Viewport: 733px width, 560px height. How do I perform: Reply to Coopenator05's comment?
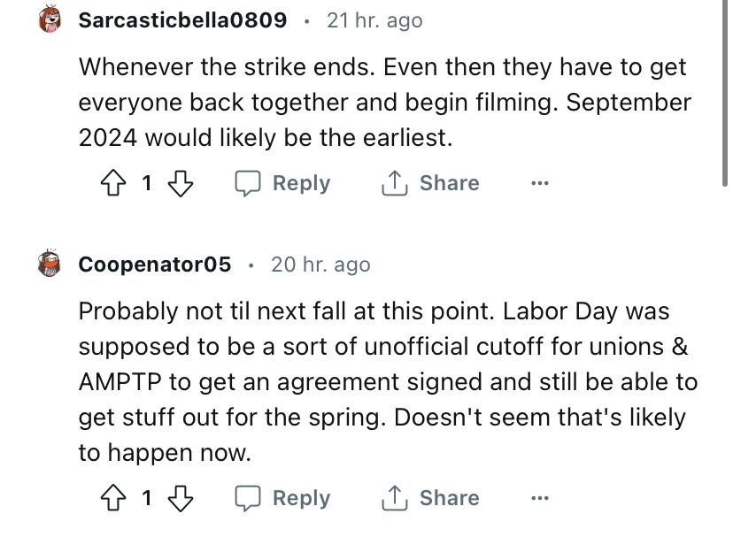coord(301,498)
